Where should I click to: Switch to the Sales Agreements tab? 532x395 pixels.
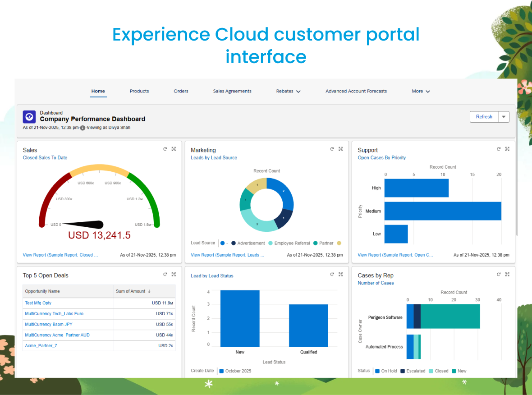(x=232, y=91)
